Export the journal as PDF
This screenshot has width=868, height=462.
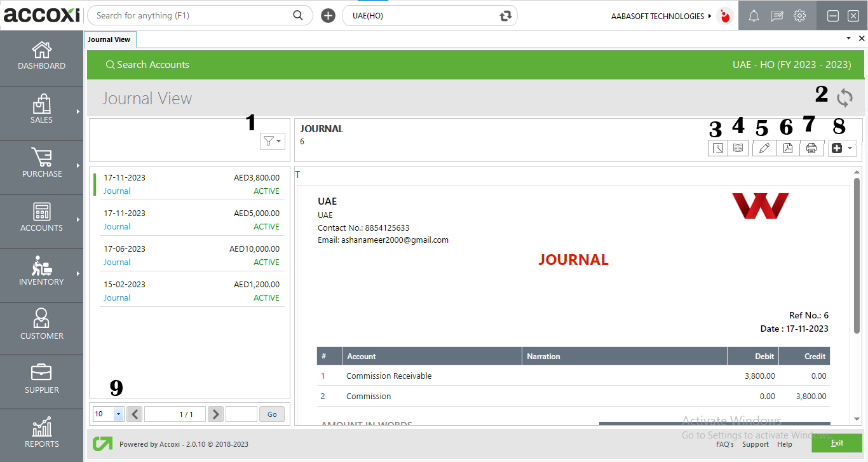coord(788,147)
